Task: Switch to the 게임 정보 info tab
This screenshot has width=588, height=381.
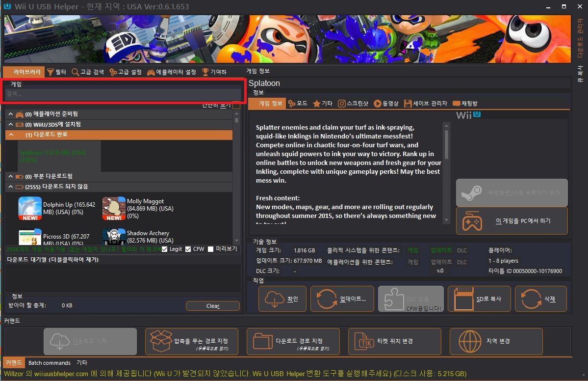Action: pos(267,103)
